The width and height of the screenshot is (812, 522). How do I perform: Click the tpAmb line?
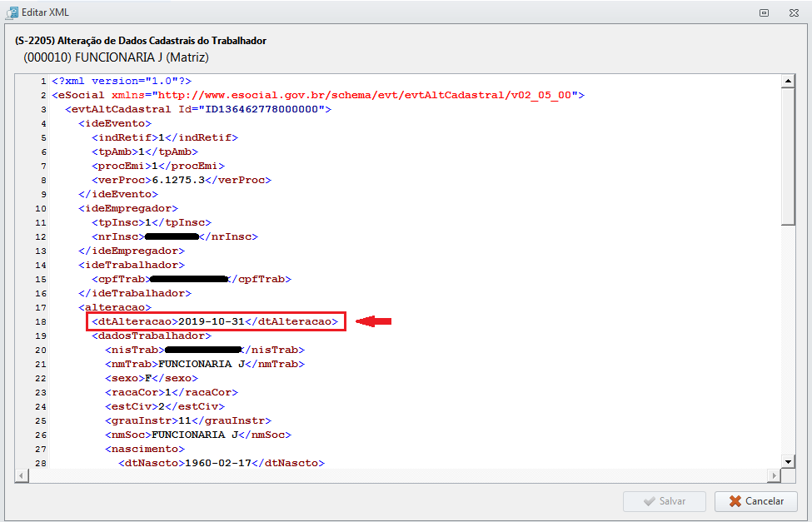(145, 152)
